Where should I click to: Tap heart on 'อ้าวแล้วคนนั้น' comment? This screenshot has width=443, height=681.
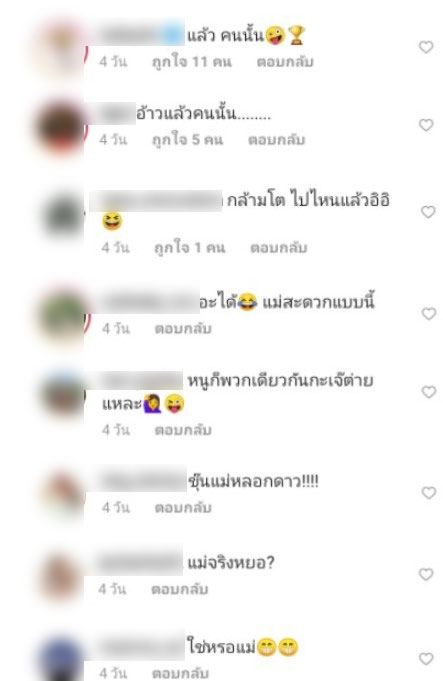(426, 125)
